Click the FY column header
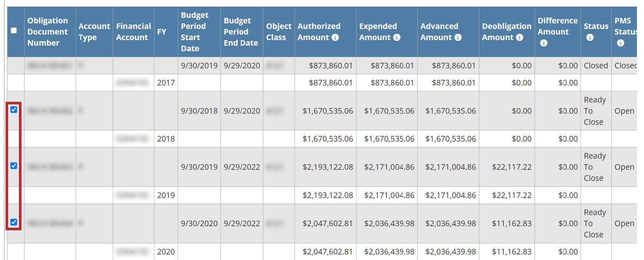 162,32
